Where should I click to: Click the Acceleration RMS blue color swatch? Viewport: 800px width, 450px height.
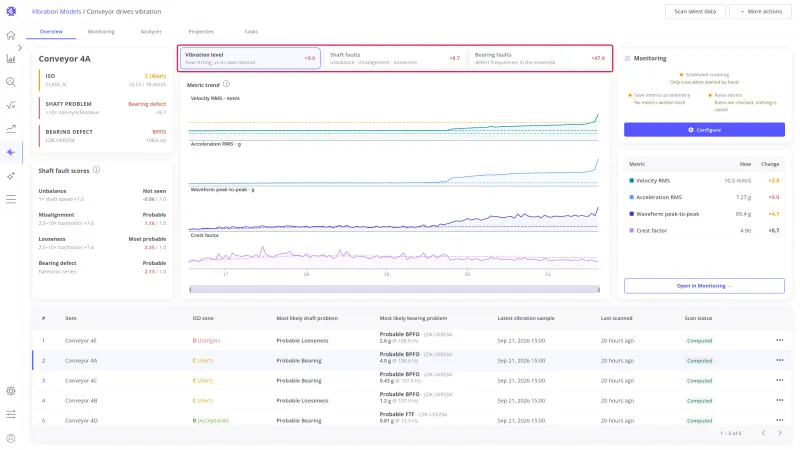[x=632, y=197]
